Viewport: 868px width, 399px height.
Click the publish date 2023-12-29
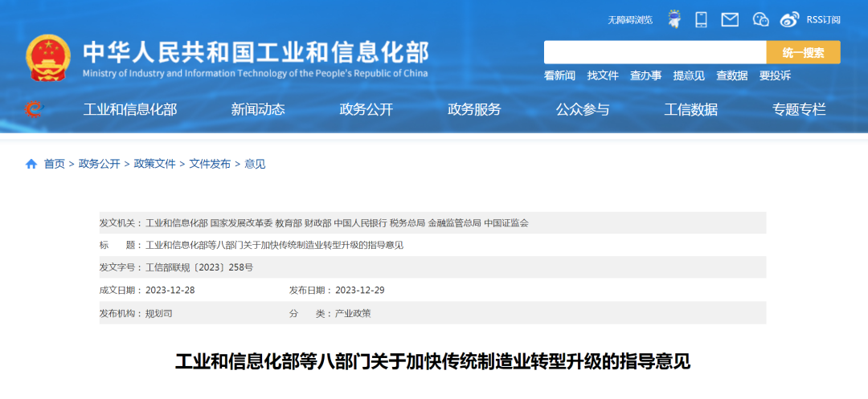click(360, 290)
